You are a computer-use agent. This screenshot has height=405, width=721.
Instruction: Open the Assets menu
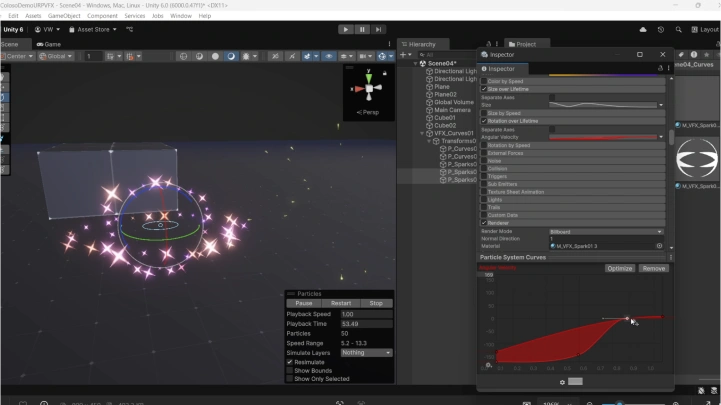point(33,16)
